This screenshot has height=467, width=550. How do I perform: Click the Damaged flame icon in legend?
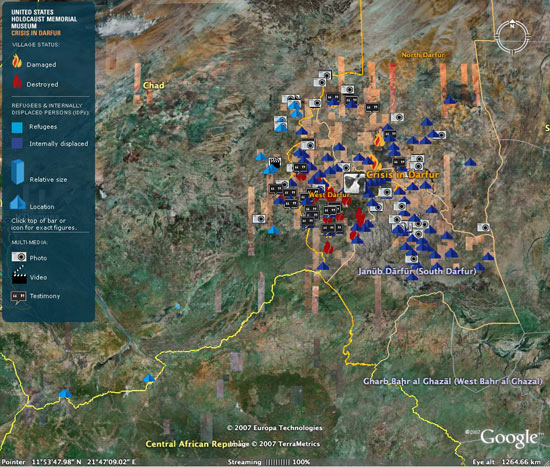(x=16, y=61)
